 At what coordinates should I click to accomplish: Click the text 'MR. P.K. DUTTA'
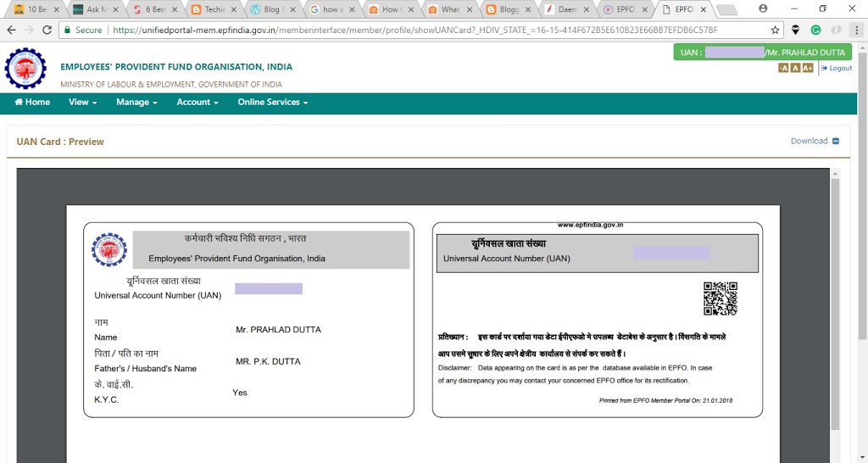268,361
